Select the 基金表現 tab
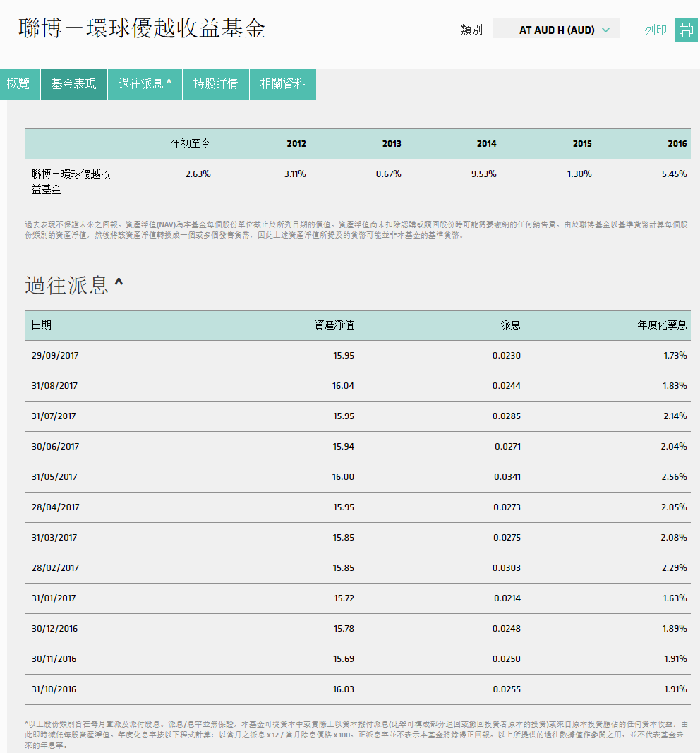 pos(74,84)
